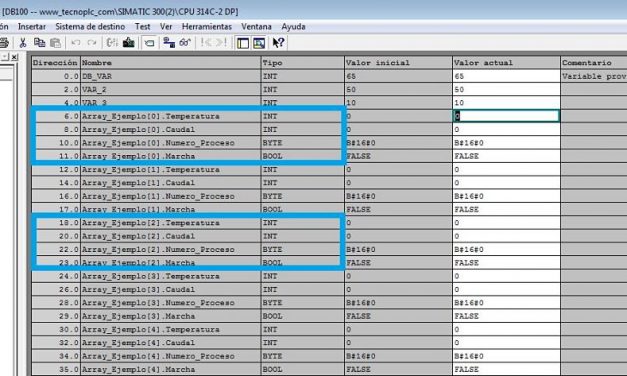Select Array_Ejemplo[2].Numero_Proceso name cell
This screenshot has height=376, width=627.
170,250
